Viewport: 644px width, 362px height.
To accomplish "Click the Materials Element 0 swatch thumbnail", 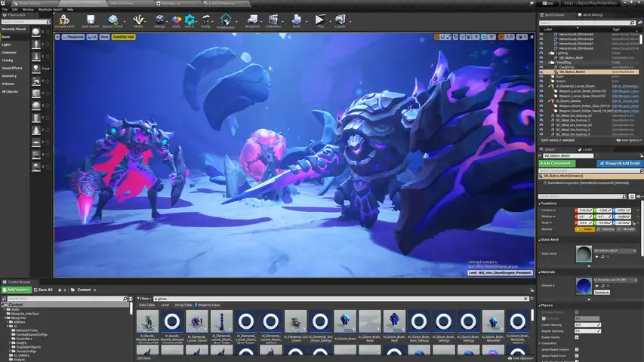I will (584, 285).
